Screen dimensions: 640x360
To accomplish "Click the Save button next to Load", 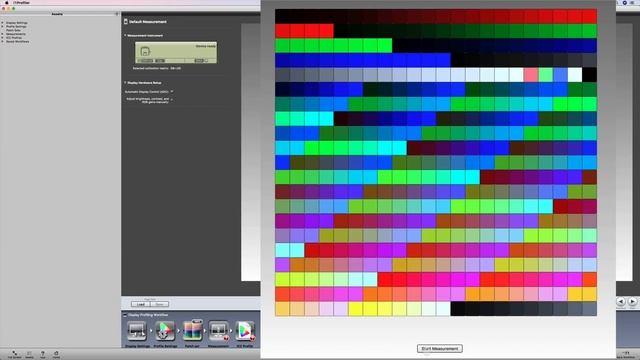I will pyautogui.click(x=159, y=304).
